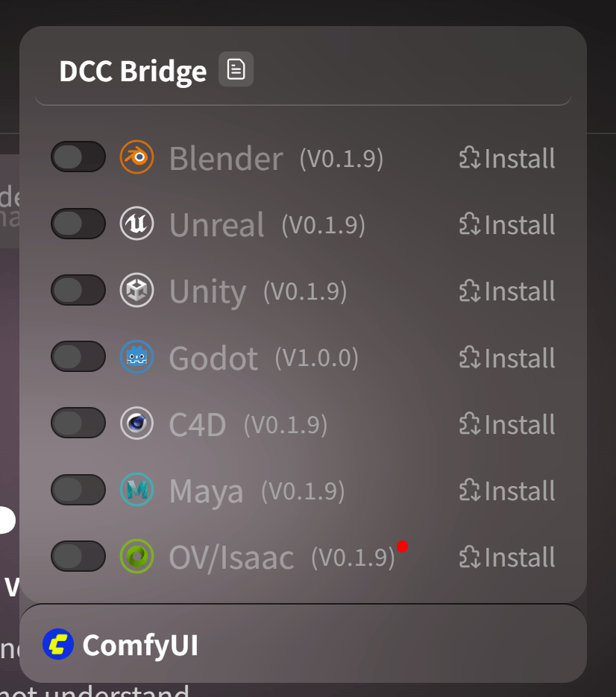
Task: Click the OV/Isaac green logo icon
Action: click(x=137, y=556)
